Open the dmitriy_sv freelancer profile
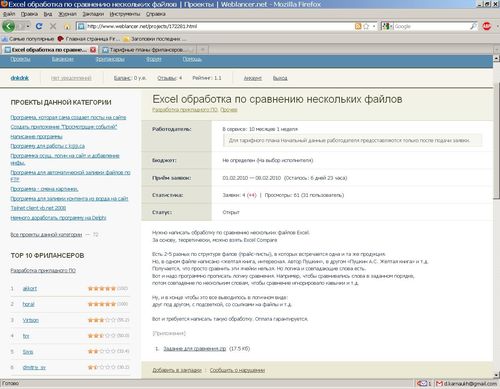Image resolution: width=500 pixels, height=389 pixels. (x=34, y=367)
